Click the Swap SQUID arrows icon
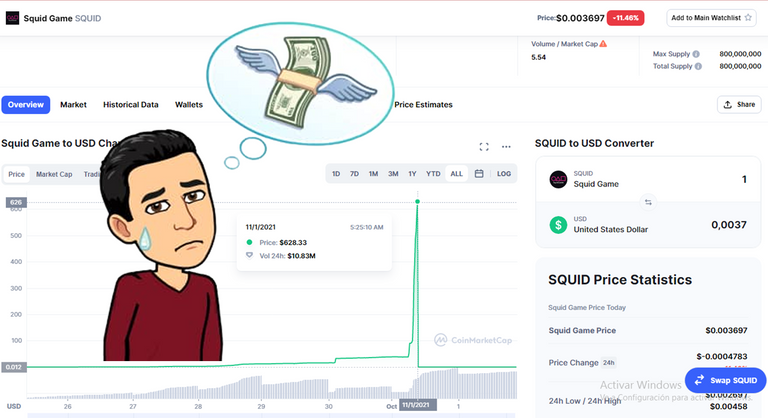The image size is (768, 418). click(699, 380)
